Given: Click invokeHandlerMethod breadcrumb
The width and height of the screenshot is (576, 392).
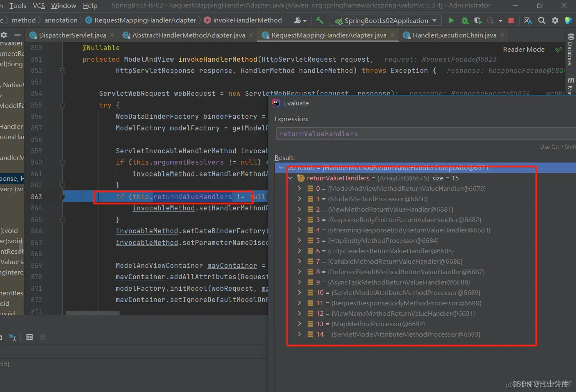Looking at the screenshot, I should [x=242, y=20].
